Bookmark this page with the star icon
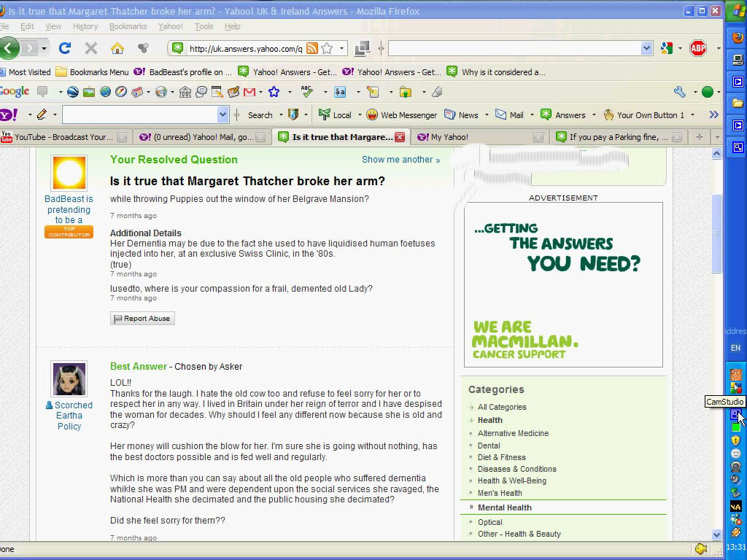The image size is (747, 560). click(x=327, y=48)
